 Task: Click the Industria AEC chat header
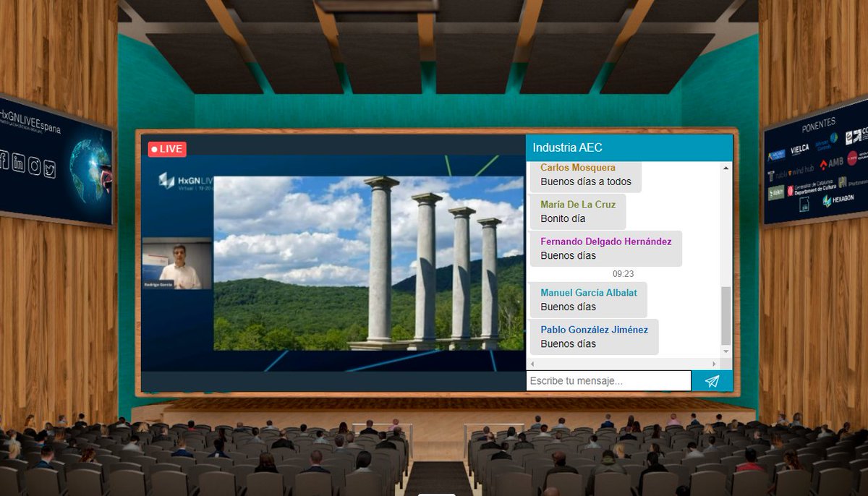click(629, 147)
